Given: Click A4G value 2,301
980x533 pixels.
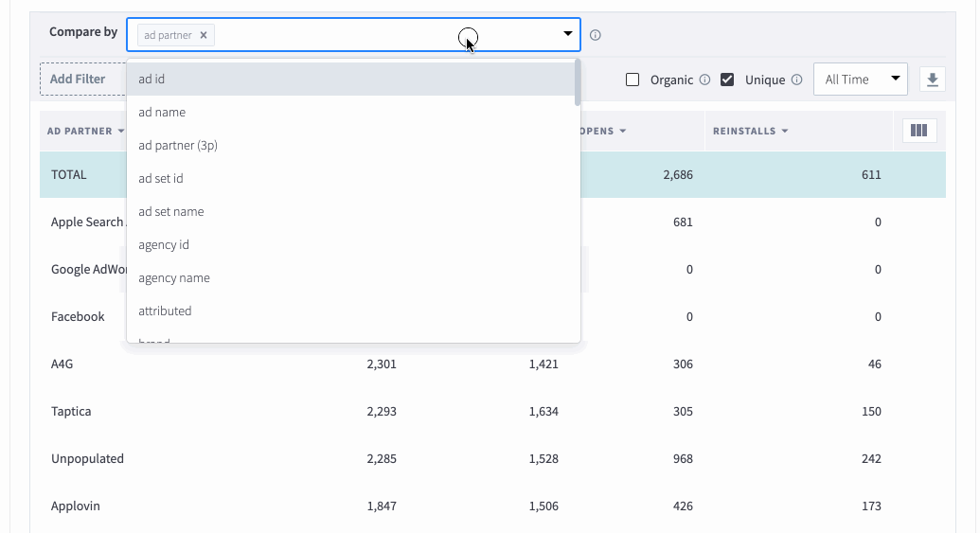Looking at the screenshot, I should [x=382, y=364].
